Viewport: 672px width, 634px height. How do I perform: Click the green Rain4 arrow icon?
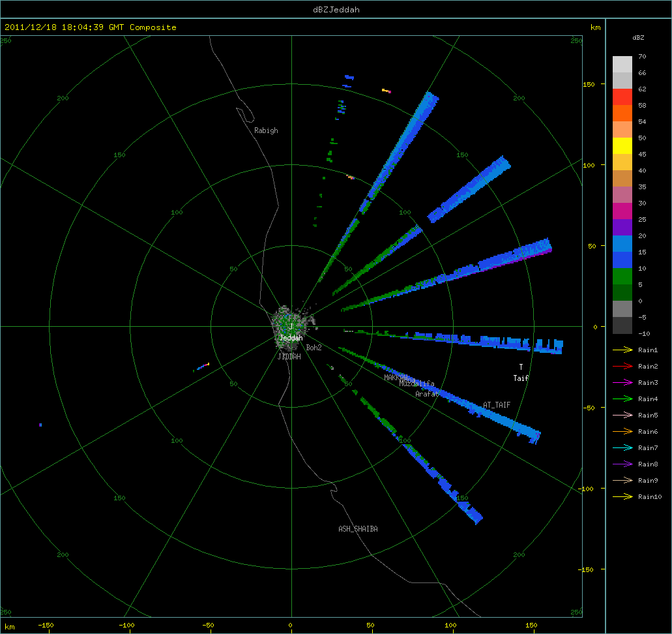622,399
